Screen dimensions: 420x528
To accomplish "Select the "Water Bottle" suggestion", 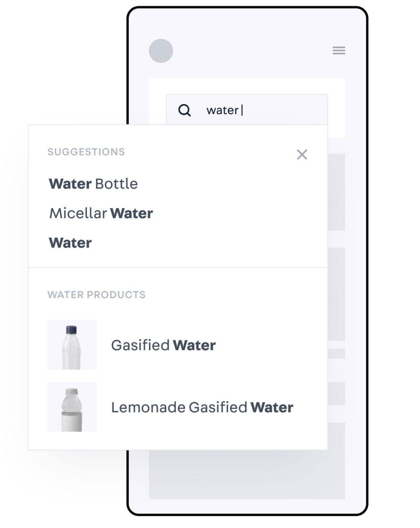I will pos(93,184).
